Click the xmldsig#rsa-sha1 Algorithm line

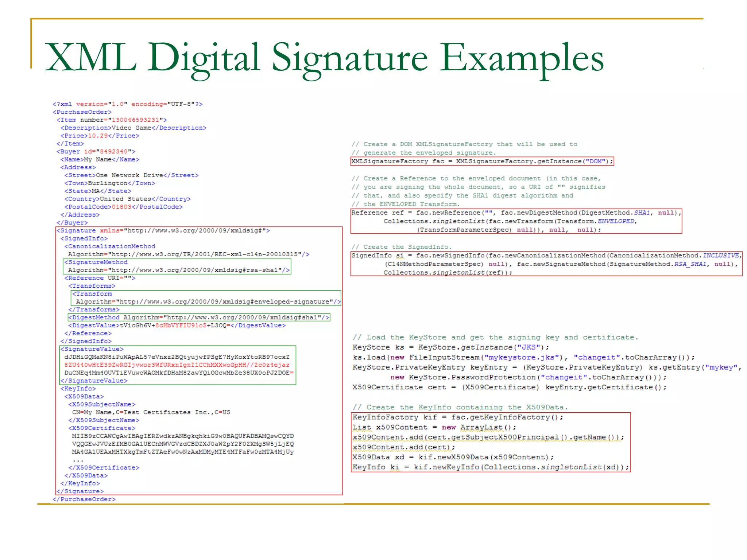(179, 270)
